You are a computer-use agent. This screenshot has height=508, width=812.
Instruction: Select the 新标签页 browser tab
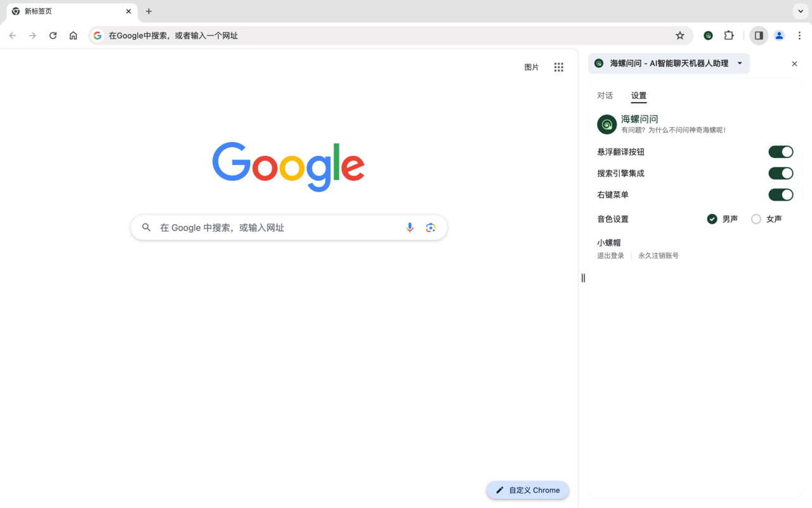tap(72, 11)
